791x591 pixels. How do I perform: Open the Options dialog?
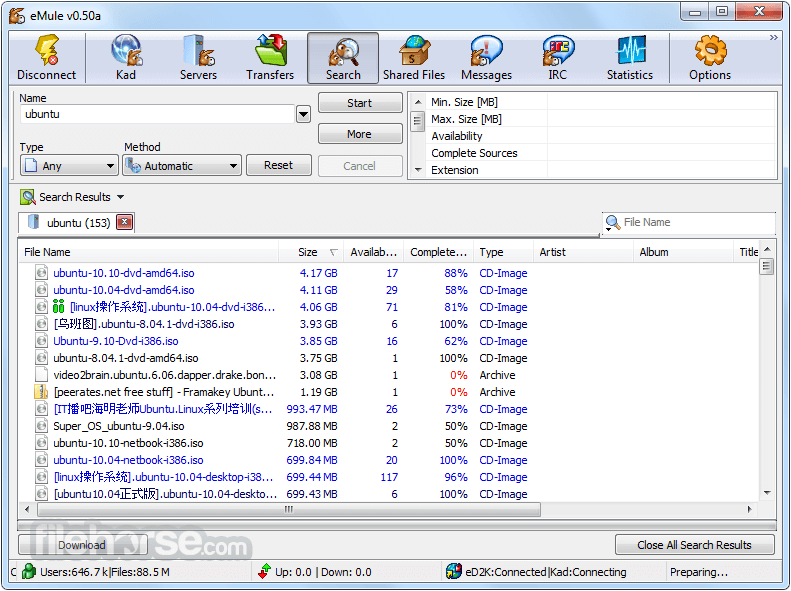(710, 57)
